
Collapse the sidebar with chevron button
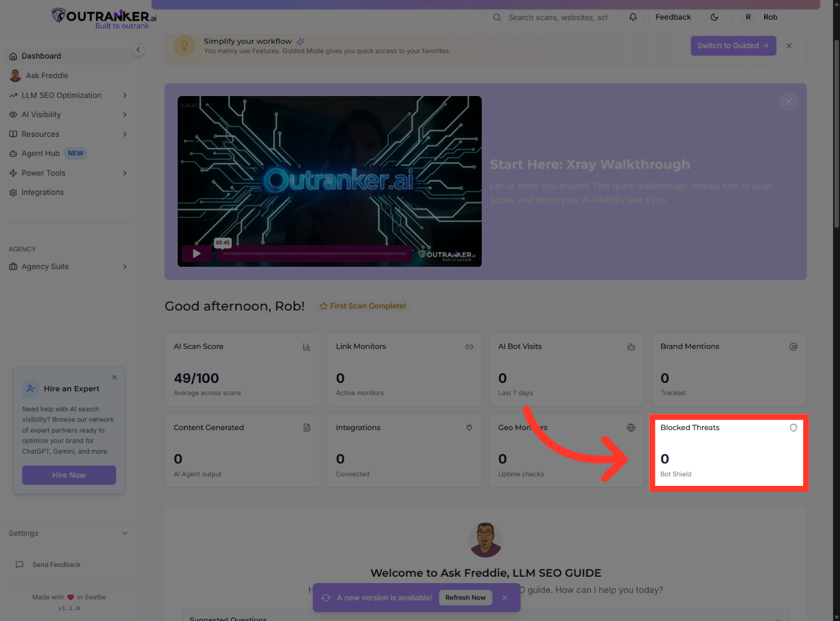tap(138, 50)
